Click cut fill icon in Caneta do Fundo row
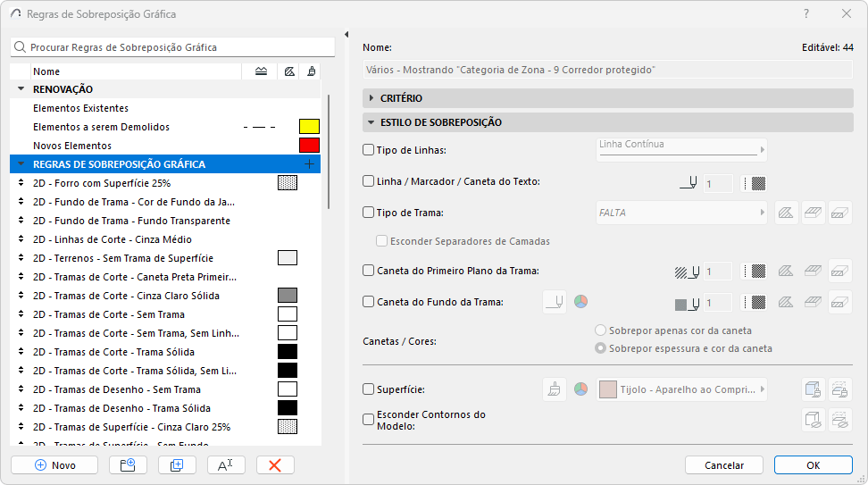Screen dimensions: 868x485 point(786,302)
